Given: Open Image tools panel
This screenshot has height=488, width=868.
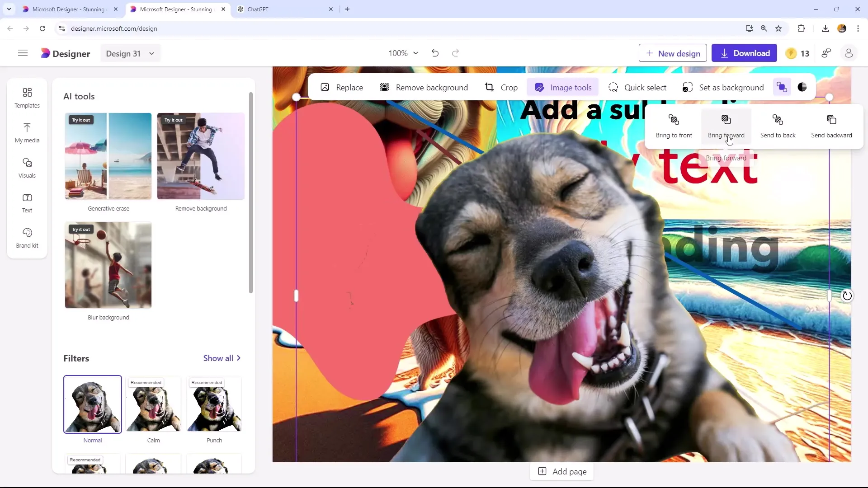Looking at the screenshot, I should (563, 88).
